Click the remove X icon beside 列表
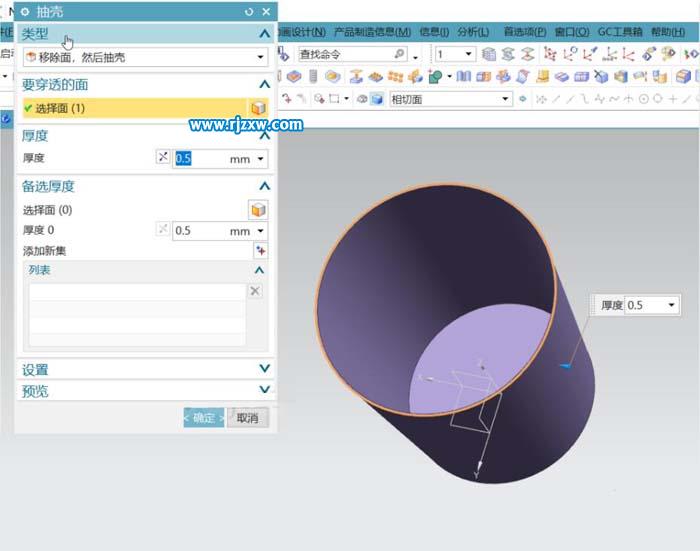Image resolution: width=700 pixels, height=551 pixels. 255,291
